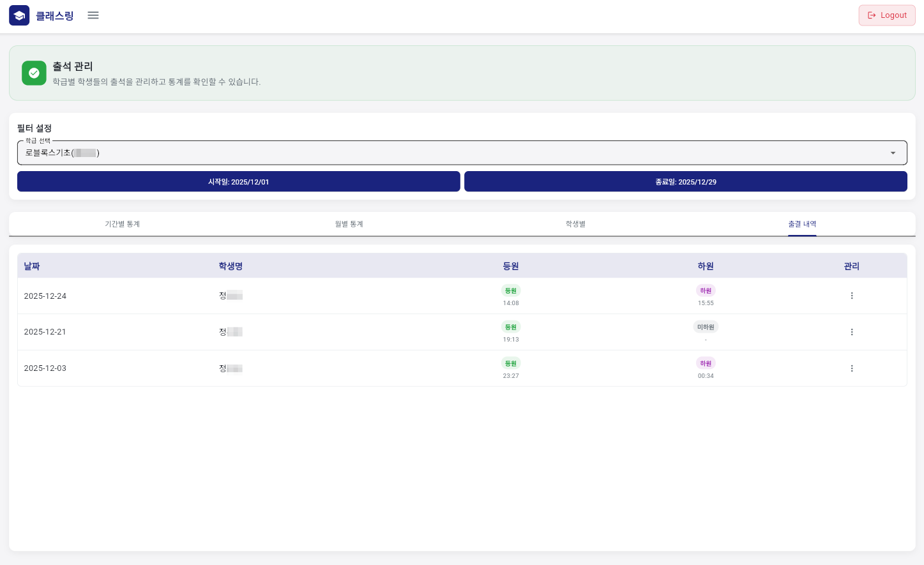The image size is (924, 565).
Task: Open the 로블록스기초 class select field
Action: pos(447,153)
